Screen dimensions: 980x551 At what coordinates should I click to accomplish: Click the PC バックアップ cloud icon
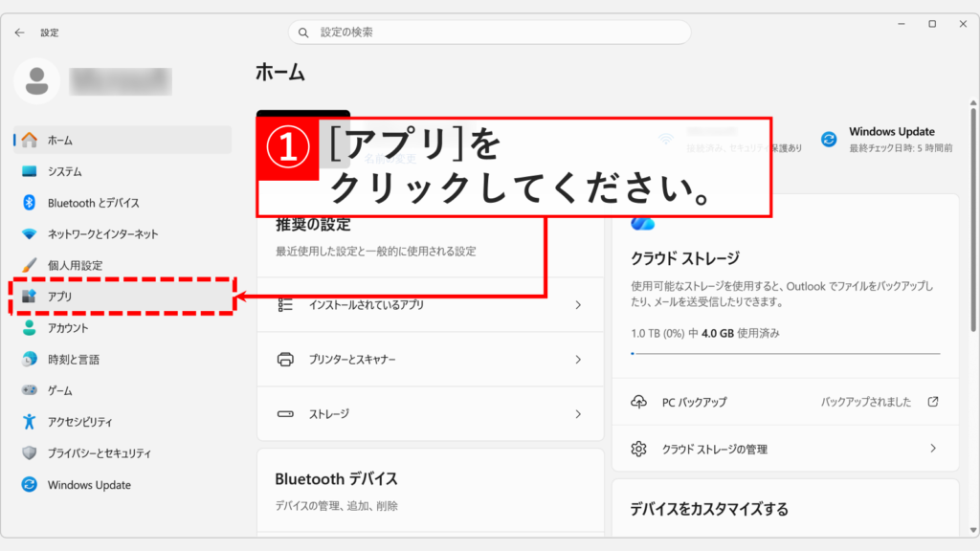pos(638,402)
